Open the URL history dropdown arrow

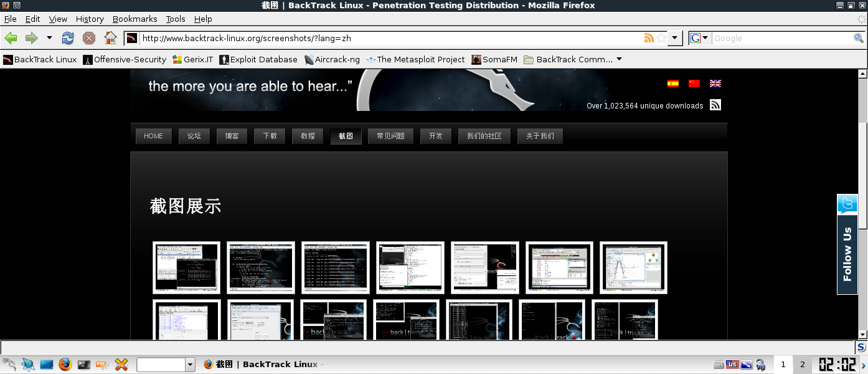[x=676, y=38]
